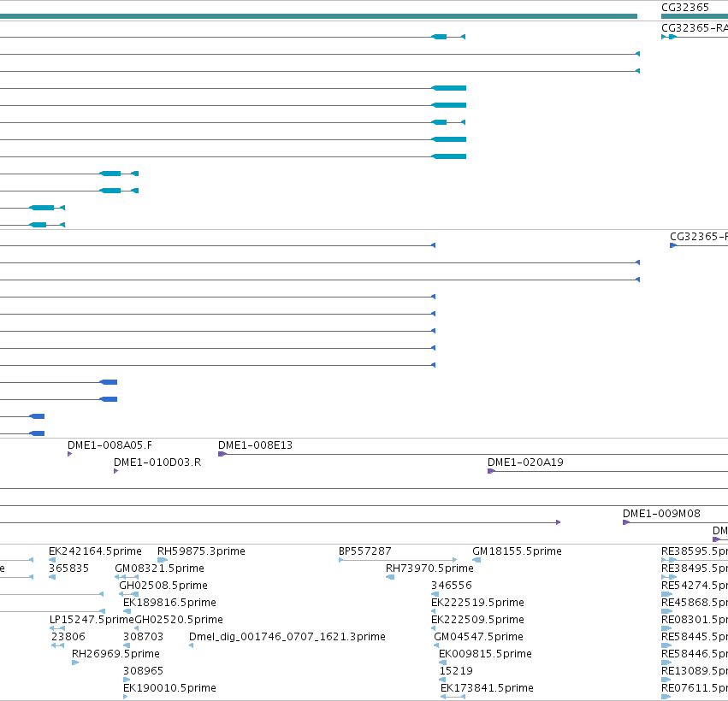Select the DME1-009M08 label
728x701 pixels.
click(x=661, y=514)
